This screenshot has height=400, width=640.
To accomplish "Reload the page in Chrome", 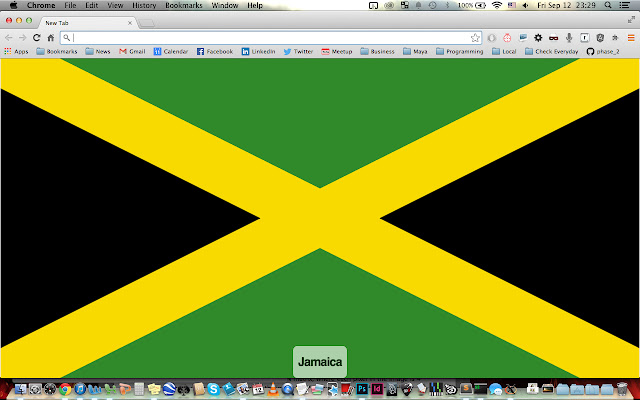I will click(x=36, y=38).
